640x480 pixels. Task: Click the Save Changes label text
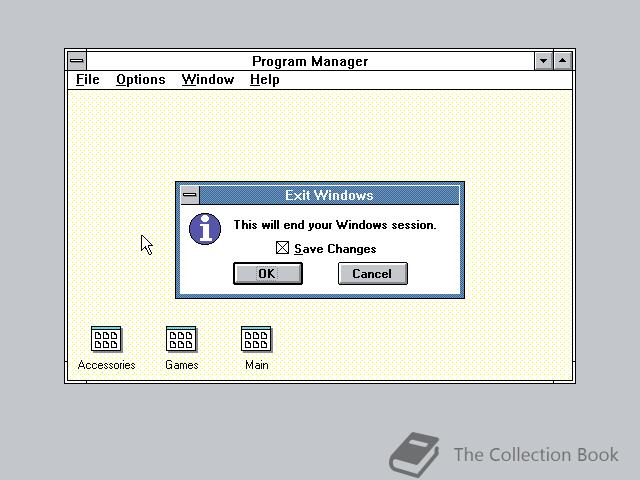click(x=335, y=249)
